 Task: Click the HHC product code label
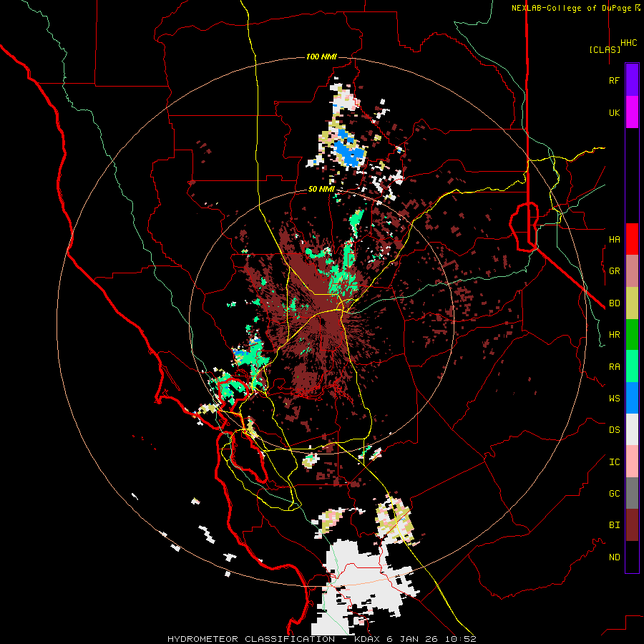[x=629, y=43]
